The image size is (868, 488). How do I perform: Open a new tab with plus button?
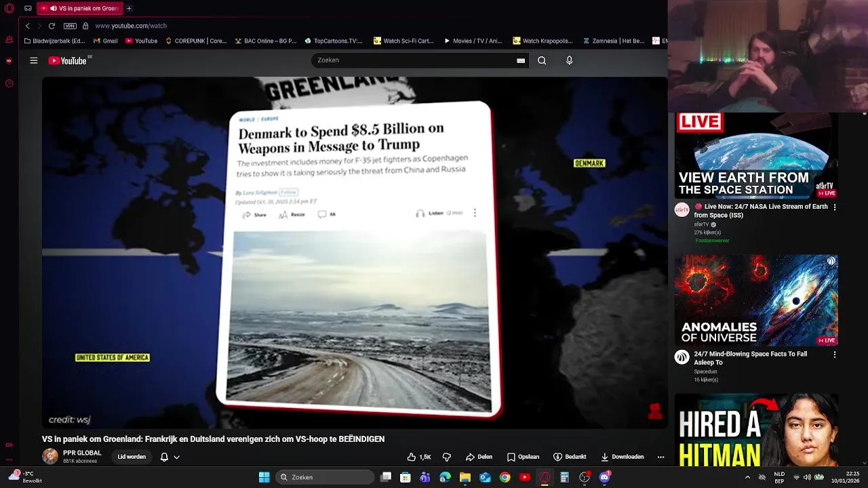(x=129, y=8)
